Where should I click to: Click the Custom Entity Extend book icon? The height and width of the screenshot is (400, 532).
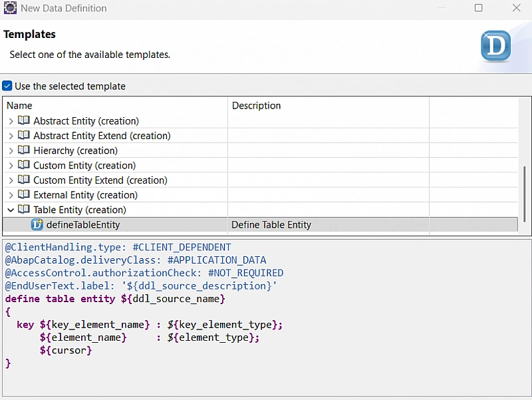(x=24, y=180)
